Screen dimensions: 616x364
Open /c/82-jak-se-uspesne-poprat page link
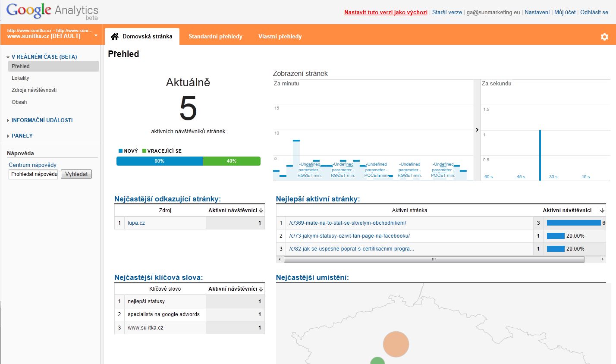point(352,249)
